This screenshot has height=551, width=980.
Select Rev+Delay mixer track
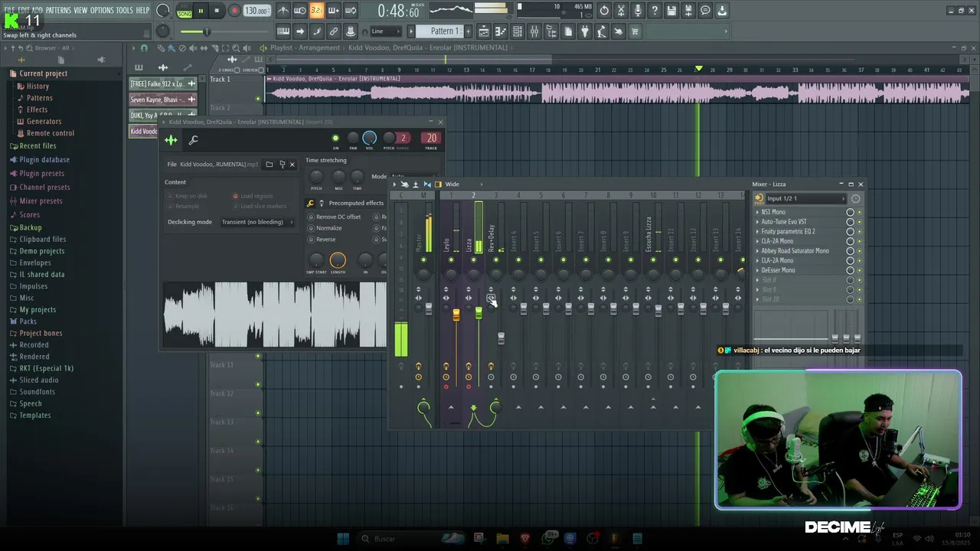pos(492,237)
